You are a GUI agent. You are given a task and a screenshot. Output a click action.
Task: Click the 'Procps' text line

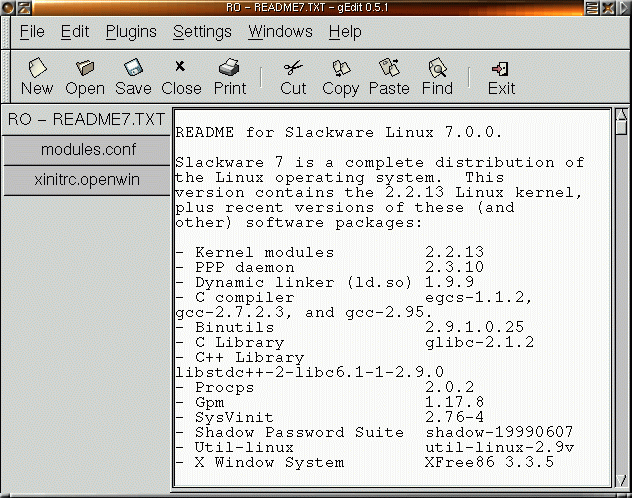[225, 387]
